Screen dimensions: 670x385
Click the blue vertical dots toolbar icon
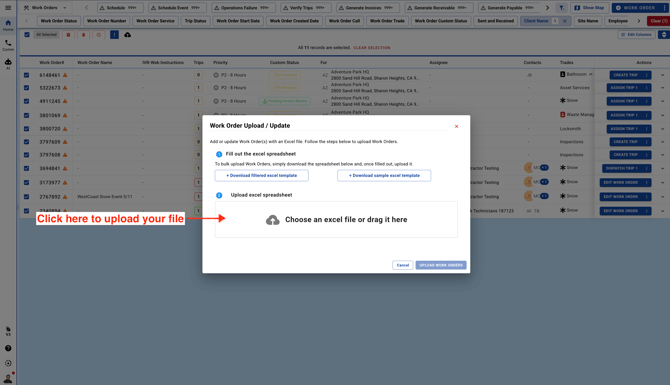click(114, 35)
